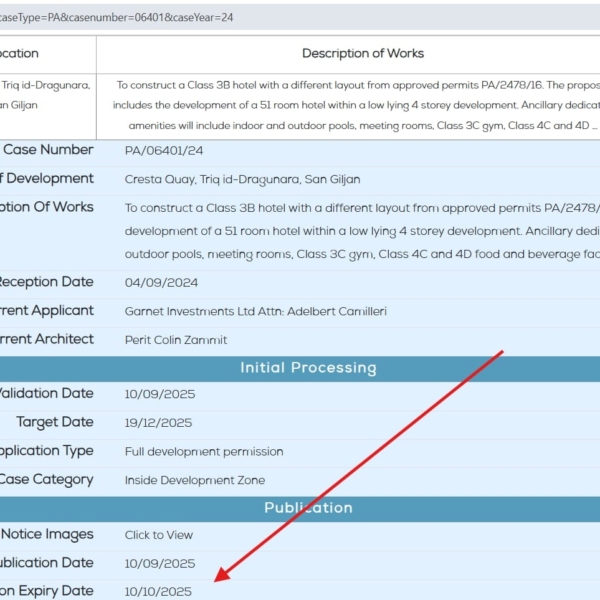The width and height of the screenshot is (600, 600).
Task: Click 'Inside Development Zone' case category
Action: pyautogui.click(x=195, y=480)
